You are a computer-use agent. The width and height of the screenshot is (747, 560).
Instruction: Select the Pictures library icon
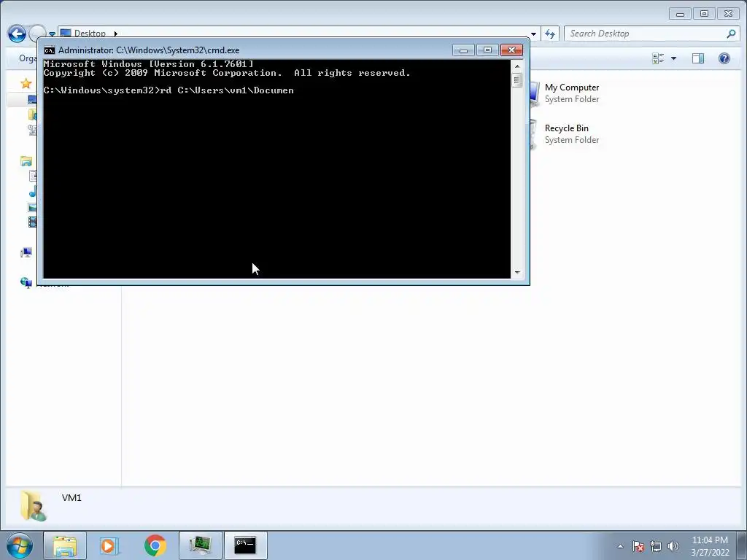[x=32, y=207]
